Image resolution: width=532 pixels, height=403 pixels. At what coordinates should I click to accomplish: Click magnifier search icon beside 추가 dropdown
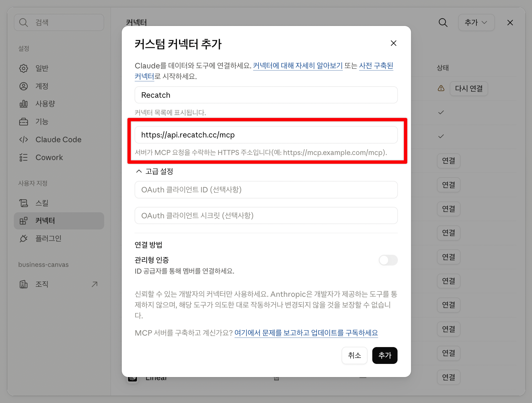443,23
